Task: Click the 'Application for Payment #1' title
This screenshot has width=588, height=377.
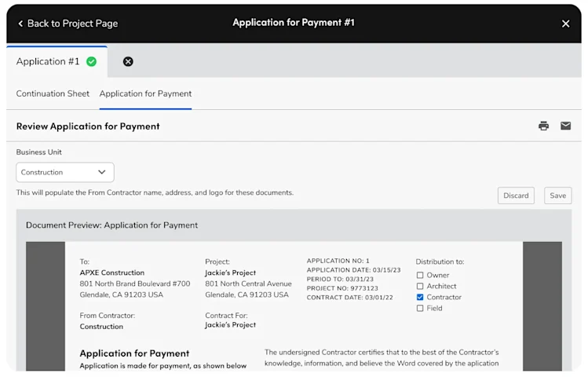Action: [x=294, y=23]
